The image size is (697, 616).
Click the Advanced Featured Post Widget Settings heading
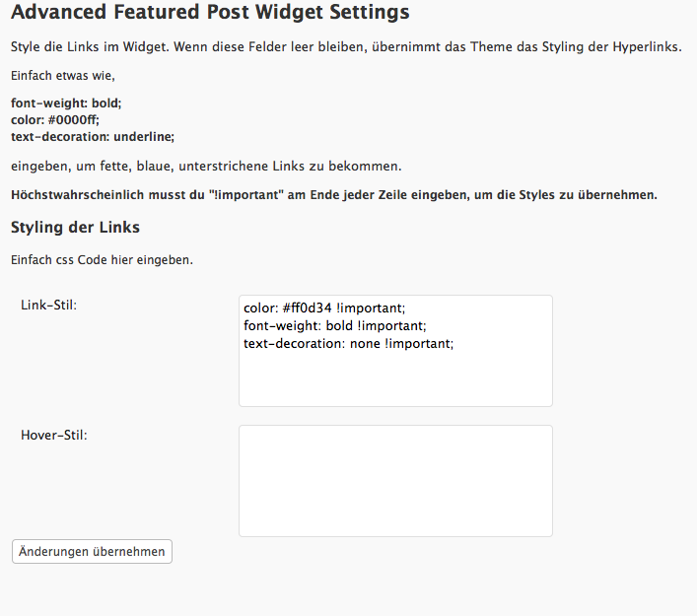196,14
